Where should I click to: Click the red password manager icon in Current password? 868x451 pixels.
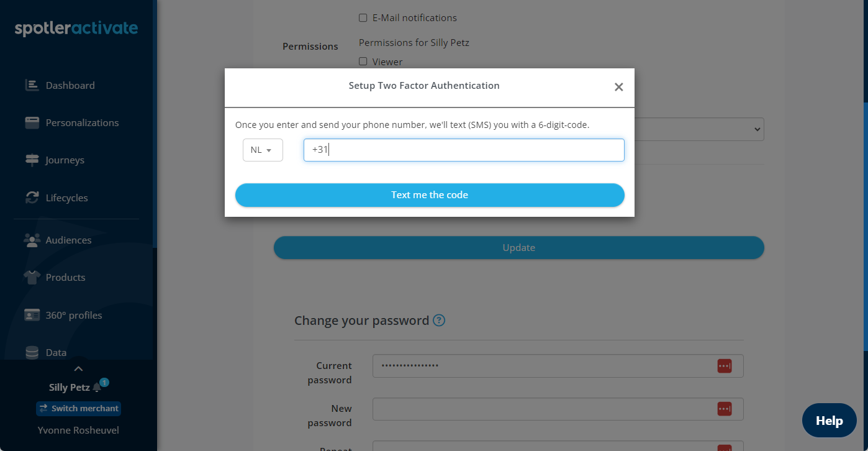pyautogui.click(x=725, y=366)
